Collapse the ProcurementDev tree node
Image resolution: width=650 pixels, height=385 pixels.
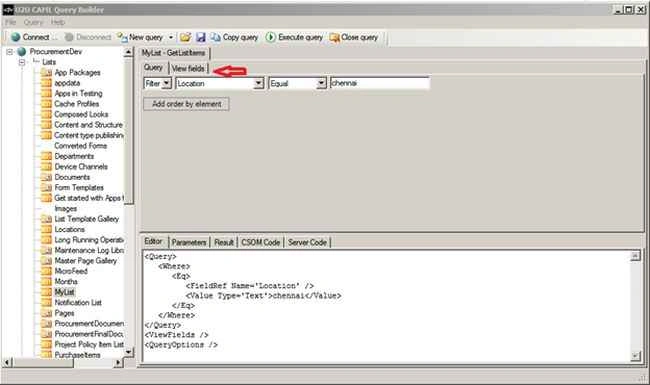9,52
